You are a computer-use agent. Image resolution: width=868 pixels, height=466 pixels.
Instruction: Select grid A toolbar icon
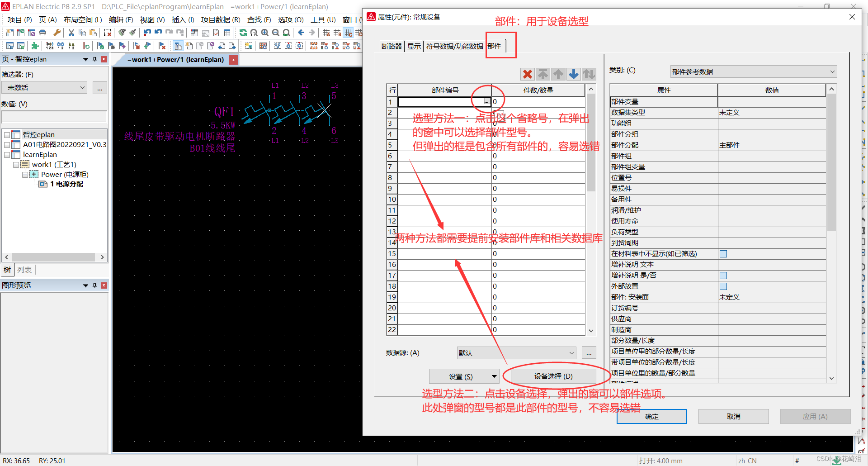click(326, 33)
